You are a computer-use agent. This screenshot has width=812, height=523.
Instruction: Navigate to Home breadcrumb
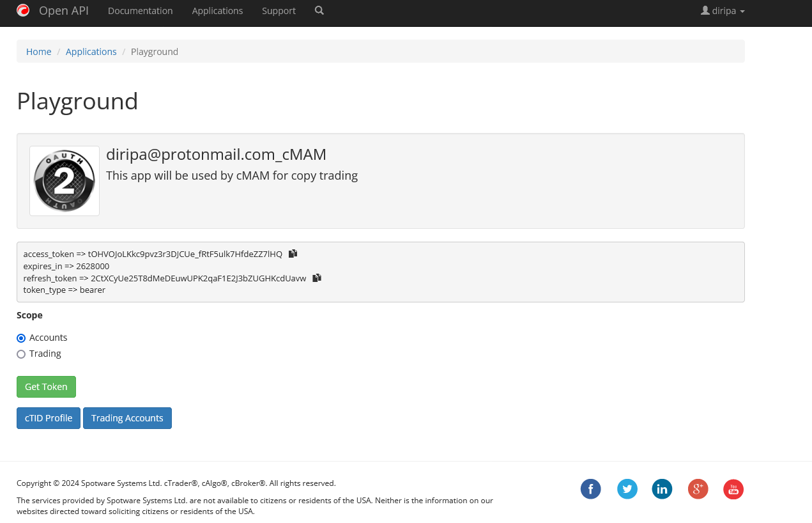click(x=39, y=52)
